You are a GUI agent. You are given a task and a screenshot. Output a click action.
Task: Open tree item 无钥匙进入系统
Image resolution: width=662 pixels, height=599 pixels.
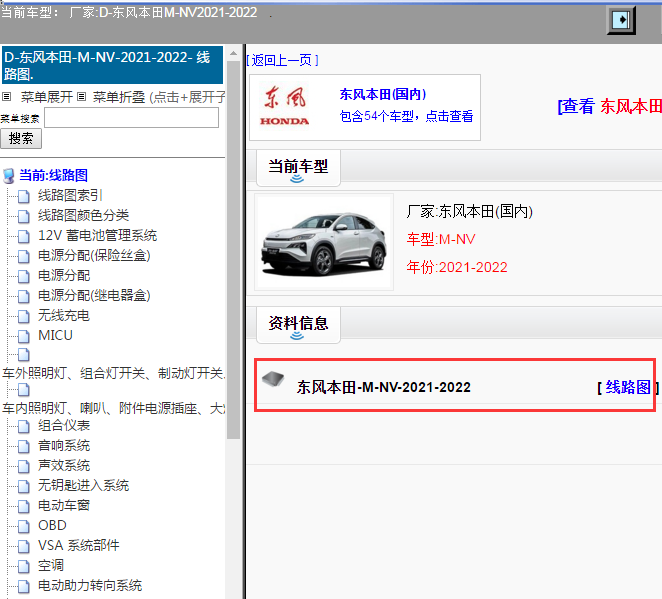[x=83, y=485]
